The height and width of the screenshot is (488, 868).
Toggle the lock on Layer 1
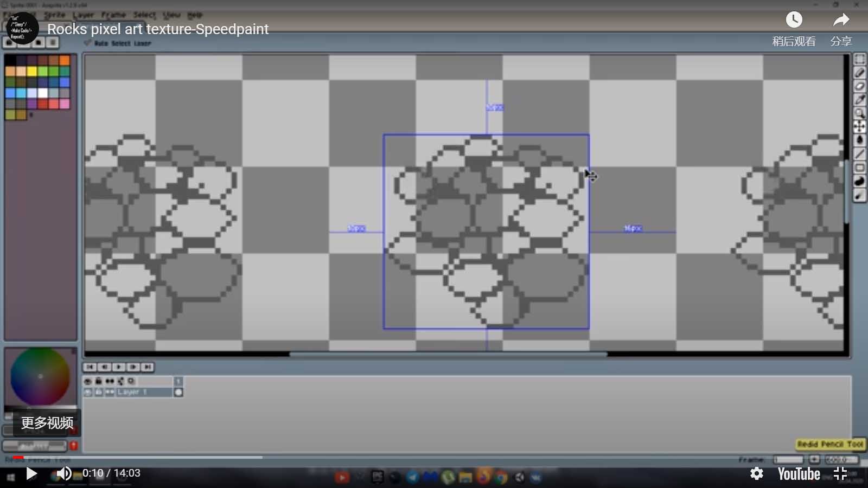[99, 392]
